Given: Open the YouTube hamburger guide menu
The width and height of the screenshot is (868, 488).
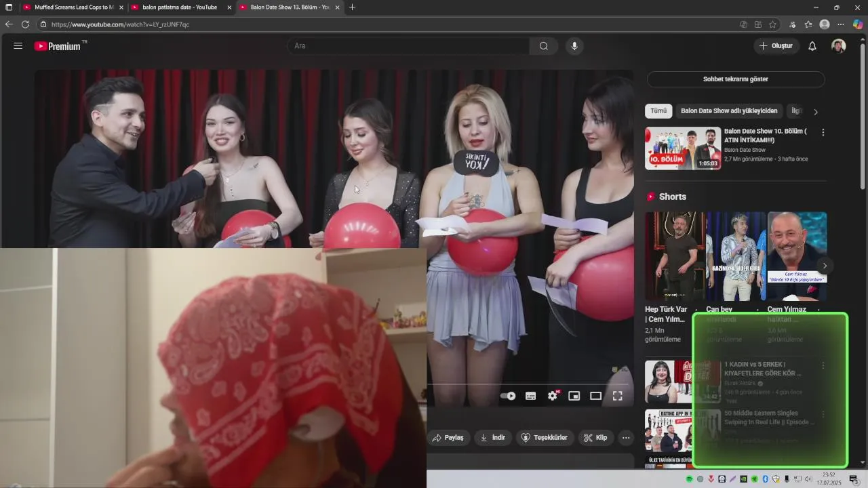Looking at the screenshot, I should 18,46.
